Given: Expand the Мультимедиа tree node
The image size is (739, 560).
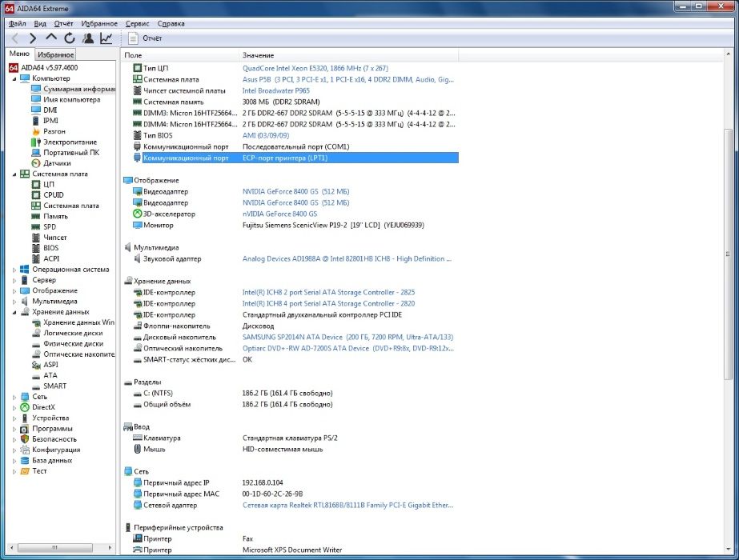Looking at the screenshot, I should click(14, 302).
